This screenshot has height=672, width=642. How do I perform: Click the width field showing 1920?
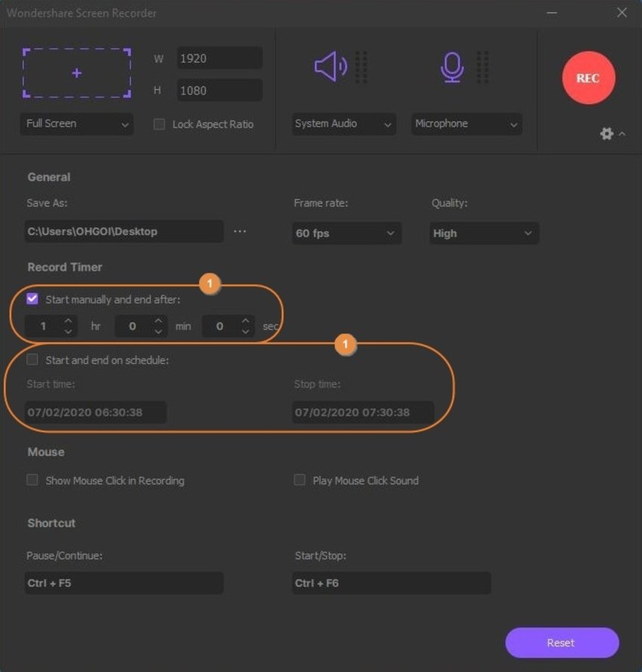click(219, 58)
